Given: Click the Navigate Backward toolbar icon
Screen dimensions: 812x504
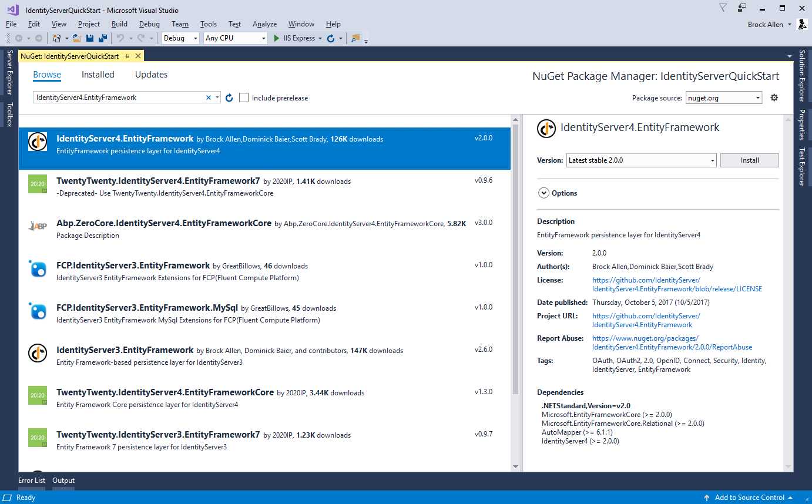Looking at the screenshot, I should [19, 38].
